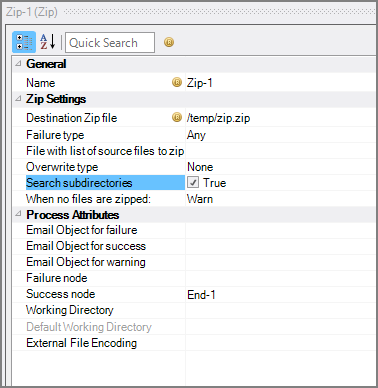This screenshot has width=378, height=388.
Task: Open the Success node value End-1
Action: coord(201,295)
